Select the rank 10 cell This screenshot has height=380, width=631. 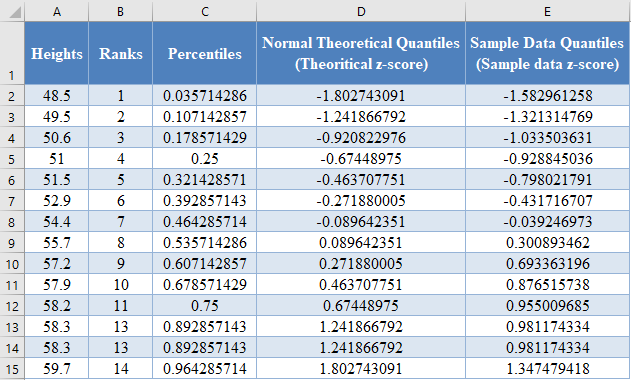(121, 285)
